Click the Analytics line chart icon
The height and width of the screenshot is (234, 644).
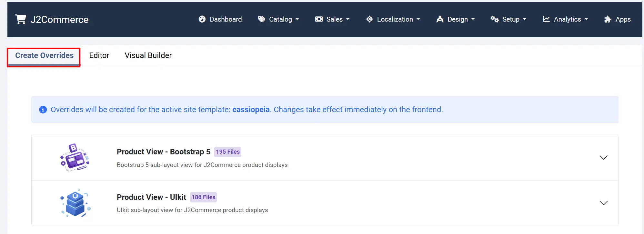point(546,19)
